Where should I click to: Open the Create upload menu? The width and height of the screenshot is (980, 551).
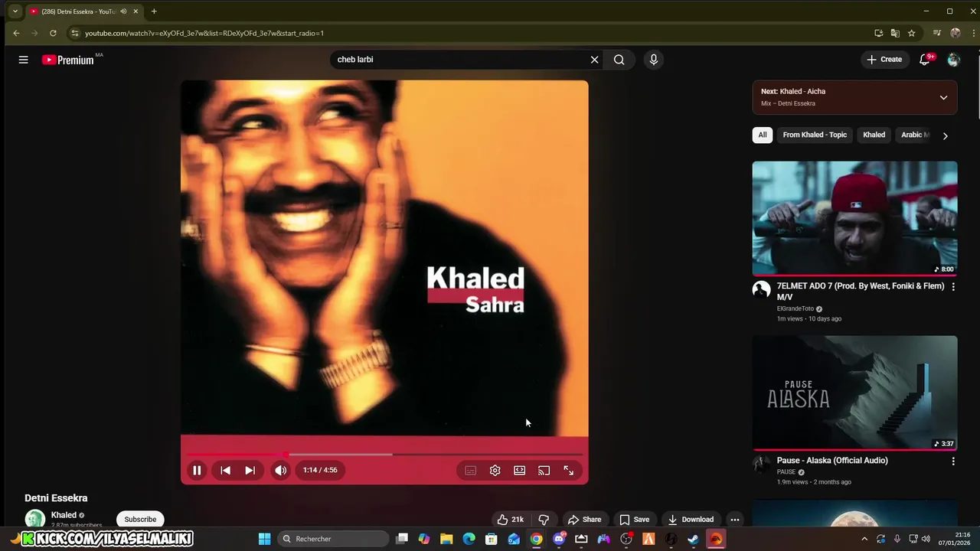[884, 60]
